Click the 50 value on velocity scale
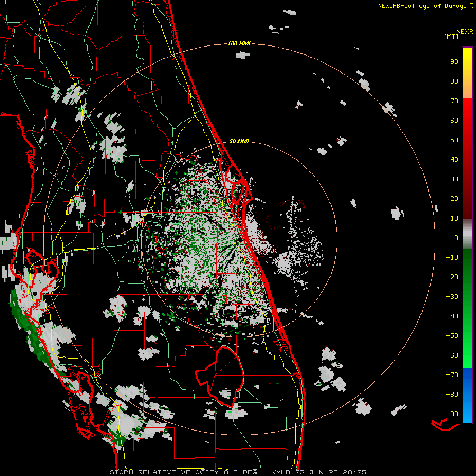476x476 pixels. point(454,140)
